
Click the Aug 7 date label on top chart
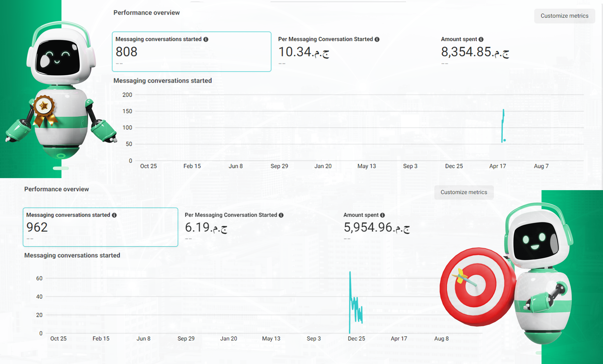[x=541, y=166]
